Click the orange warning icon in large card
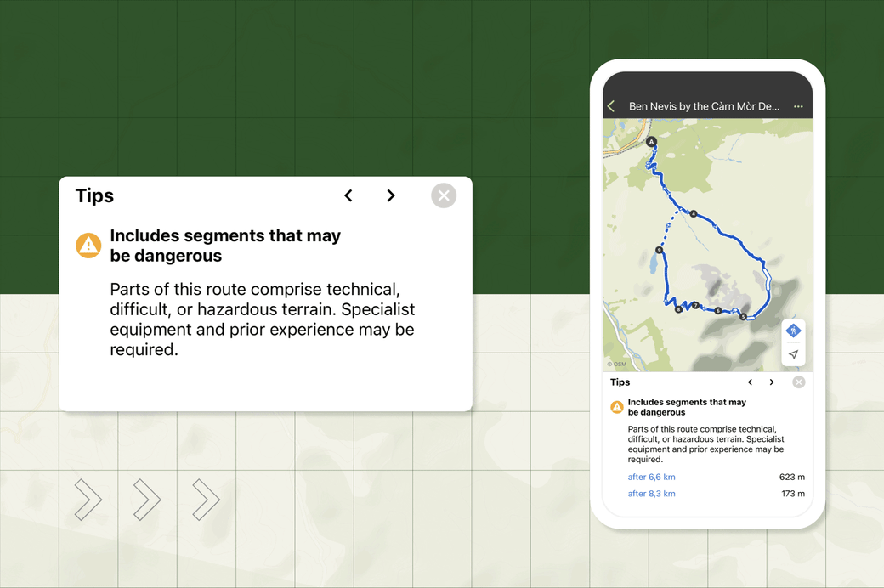The image size is (884, 588). pyautogui.click(x=88, y=246)
